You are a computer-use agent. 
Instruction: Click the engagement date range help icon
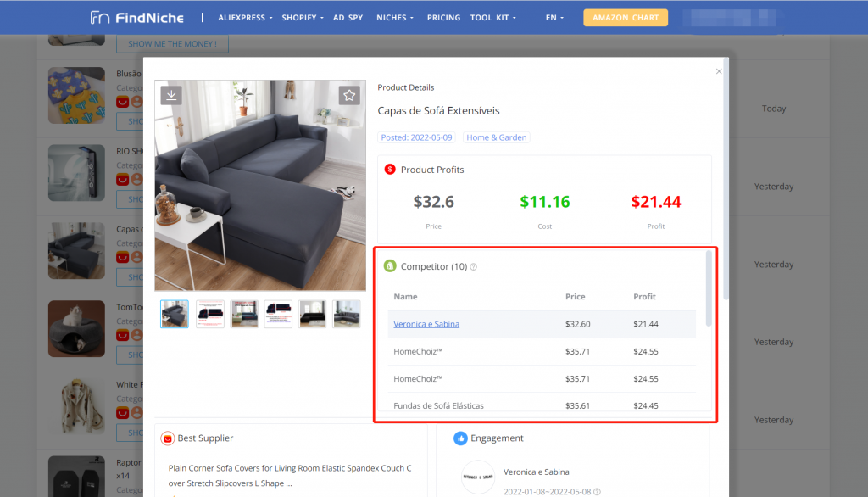(597, 492)
